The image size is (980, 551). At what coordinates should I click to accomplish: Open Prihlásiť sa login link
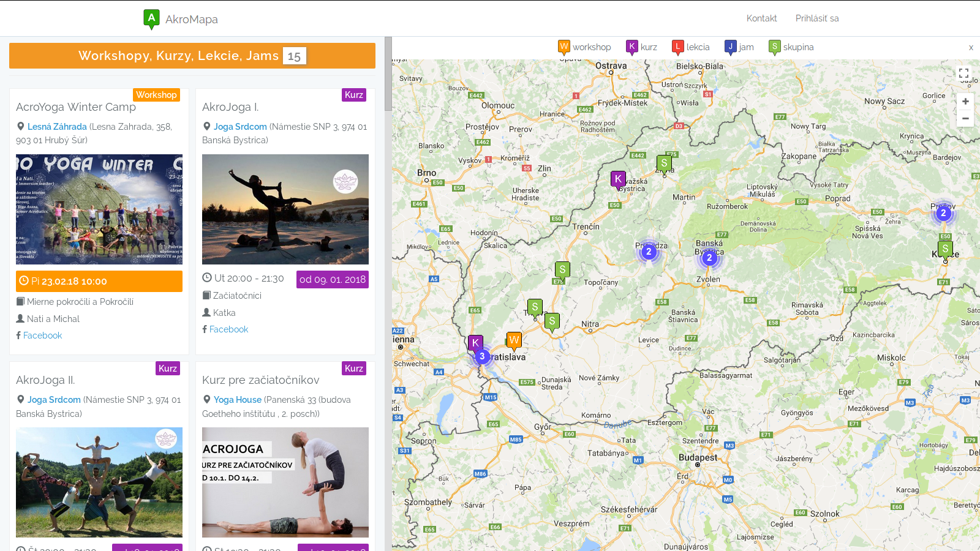[816, 18]
